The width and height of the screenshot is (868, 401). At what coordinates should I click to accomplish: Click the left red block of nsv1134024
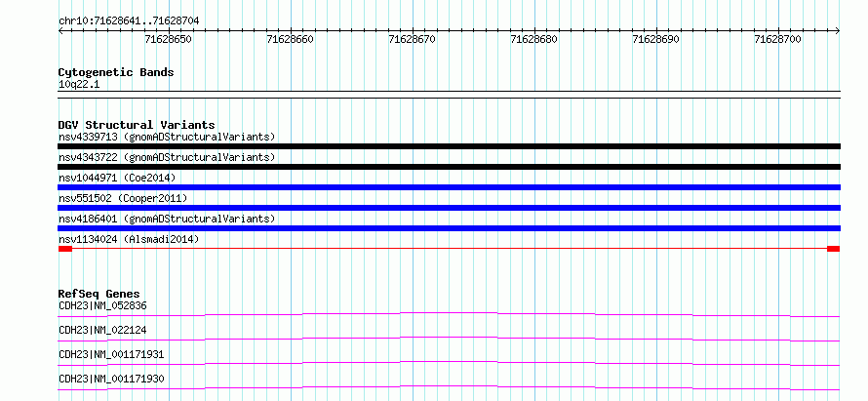pos(65,249)
